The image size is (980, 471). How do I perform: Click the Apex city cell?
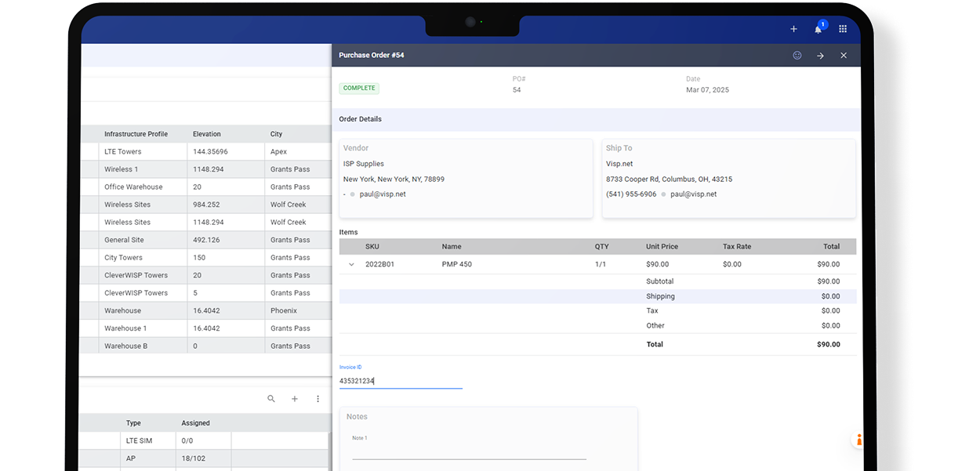[x=278, y=152]
